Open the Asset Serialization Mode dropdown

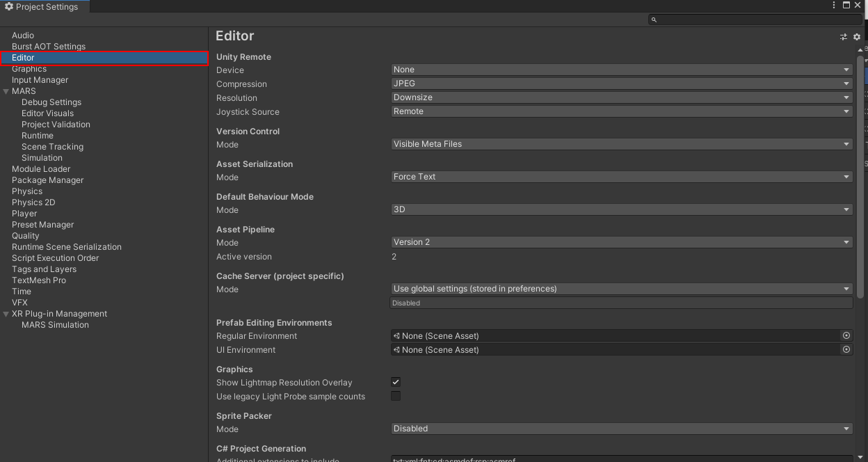click(622, 177)
